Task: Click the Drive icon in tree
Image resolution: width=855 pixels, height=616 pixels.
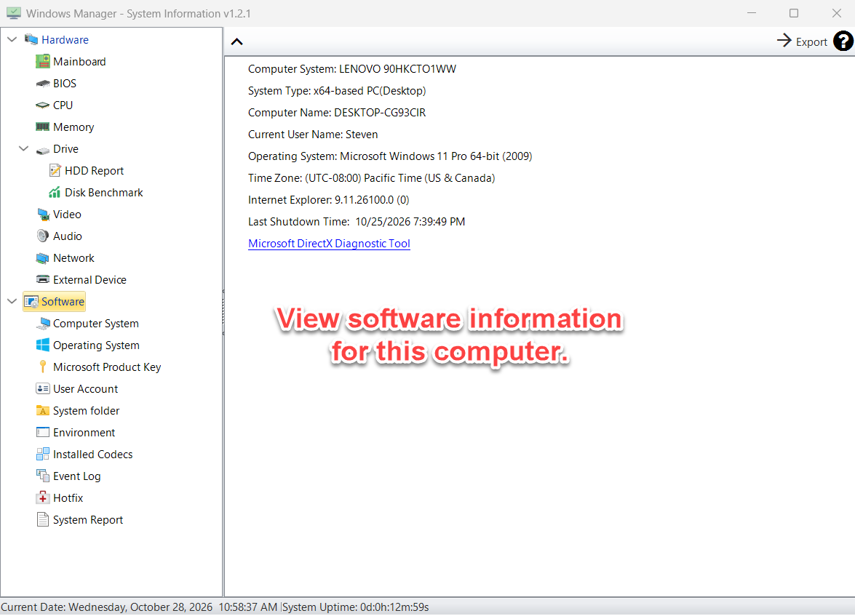Action: [x=42, y=150]
